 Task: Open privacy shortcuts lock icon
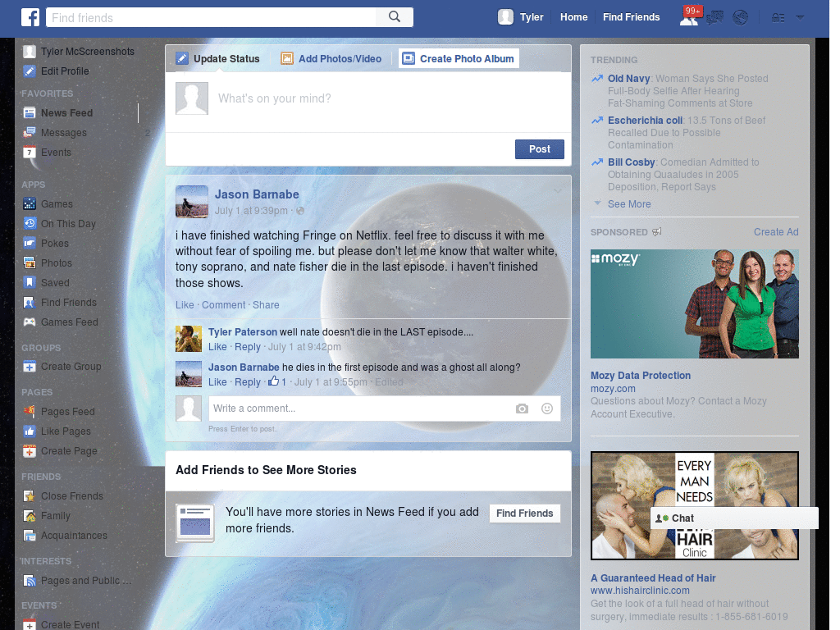pos(778,18)
